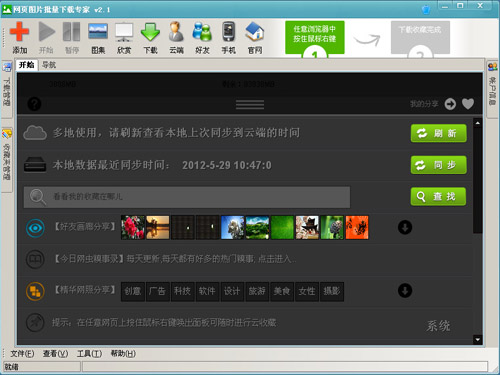
Task: Click the 今日网虫糗事录 book icon
Action: [35, 259]
